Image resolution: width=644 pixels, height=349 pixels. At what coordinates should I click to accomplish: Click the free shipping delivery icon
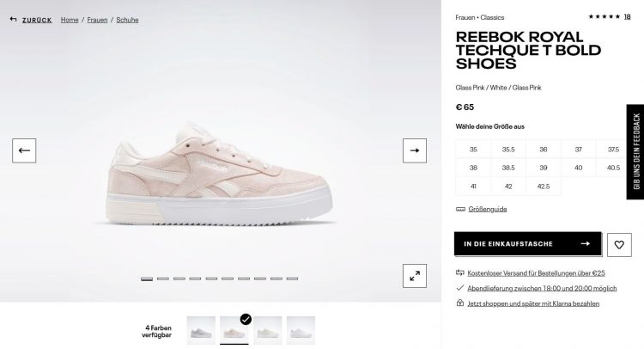pyautogui.click(x=460, y=272)
